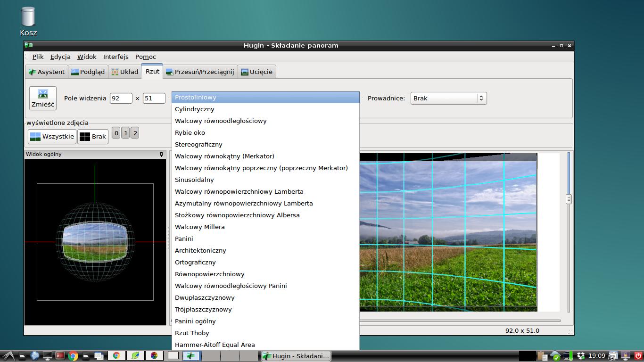Select Stereograficzny in the projection list

198,144
